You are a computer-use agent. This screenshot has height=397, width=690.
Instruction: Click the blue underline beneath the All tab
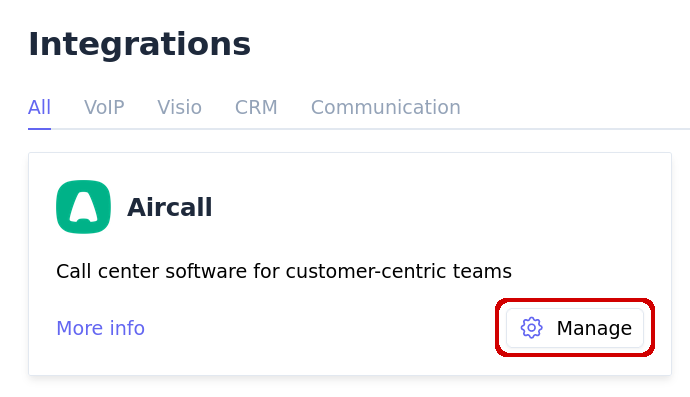[40, 129]
